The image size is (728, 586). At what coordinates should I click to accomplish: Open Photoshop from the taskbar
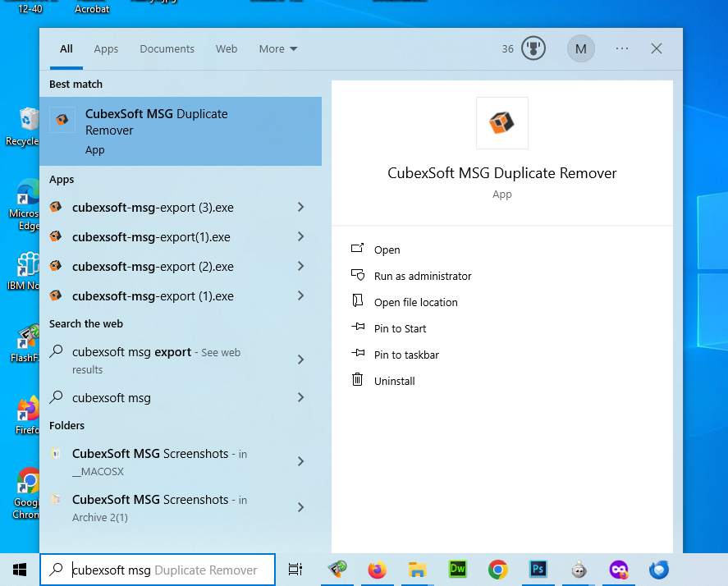[538, 570]
